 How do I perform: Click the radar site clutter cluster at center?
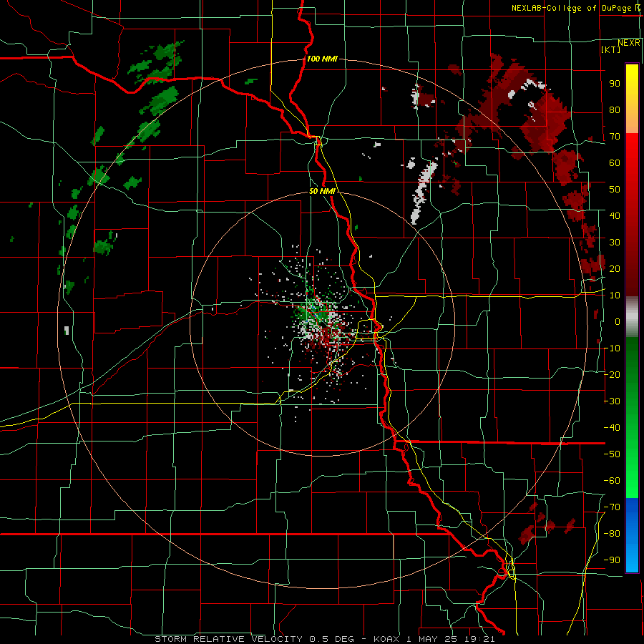tap(323, 323)
